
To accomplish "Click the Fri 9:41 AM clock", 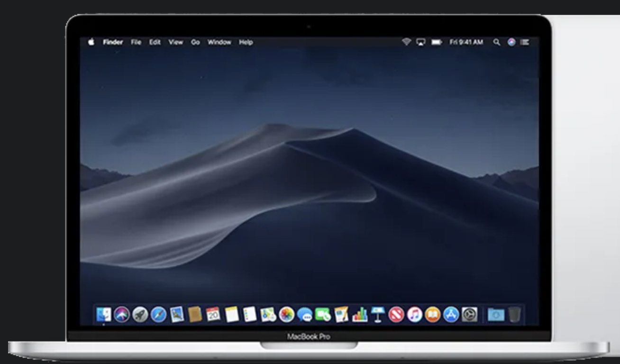I will point(466,42).
